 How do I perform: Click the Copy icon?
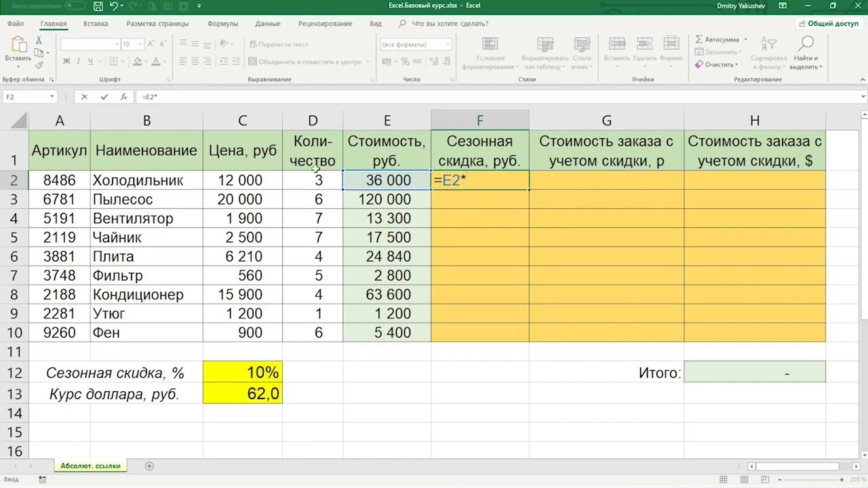(x=39, y=53)
